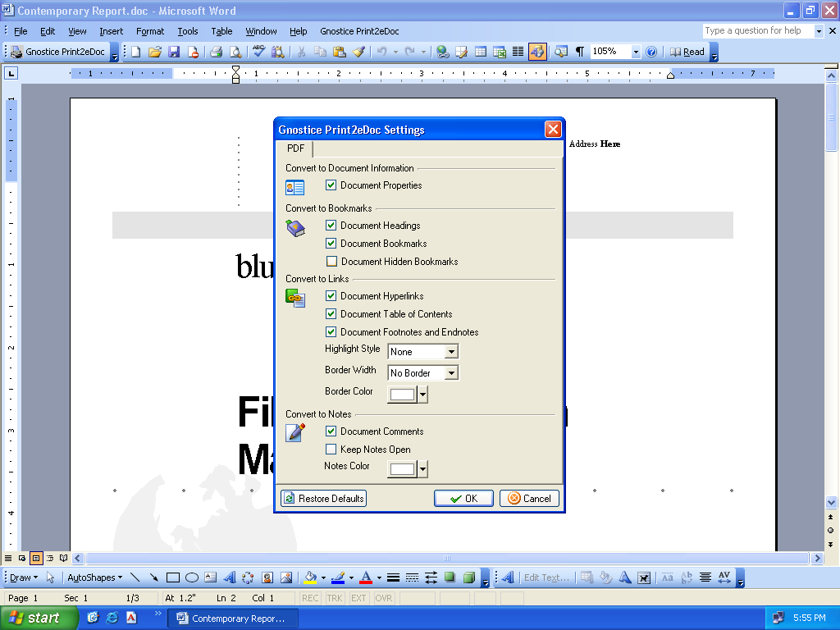This screenshot has width=840, height=630.
Task: Click the Notes Color swatch
Action: click(402, 469)
